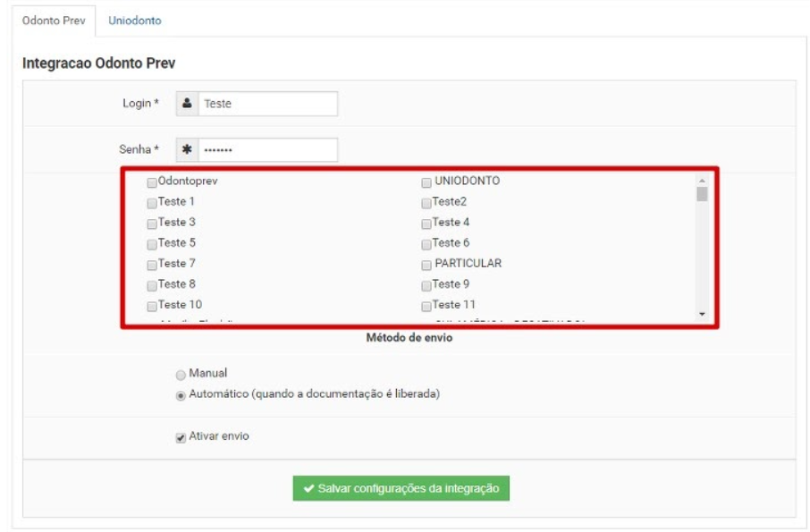Choose the Manual sending method
This screenshot has height=532, width=810.
tap(181, 375)
